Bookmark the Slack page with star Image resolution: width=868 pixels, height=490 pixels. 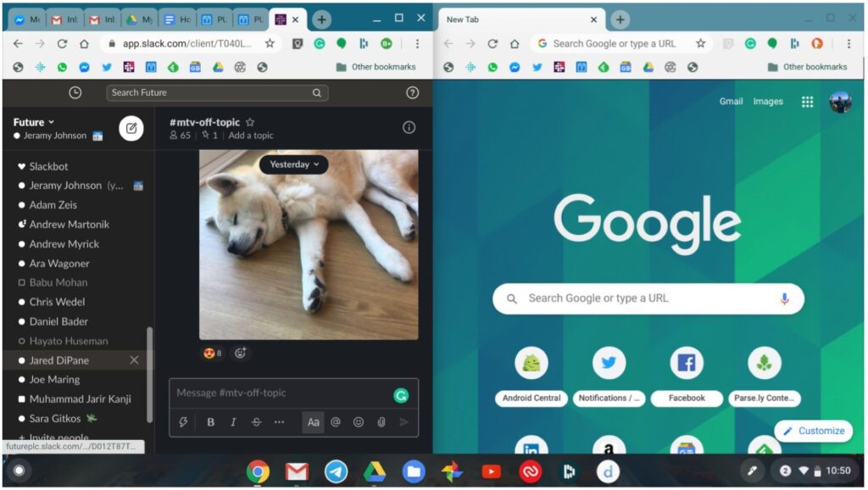pos(270,43)
